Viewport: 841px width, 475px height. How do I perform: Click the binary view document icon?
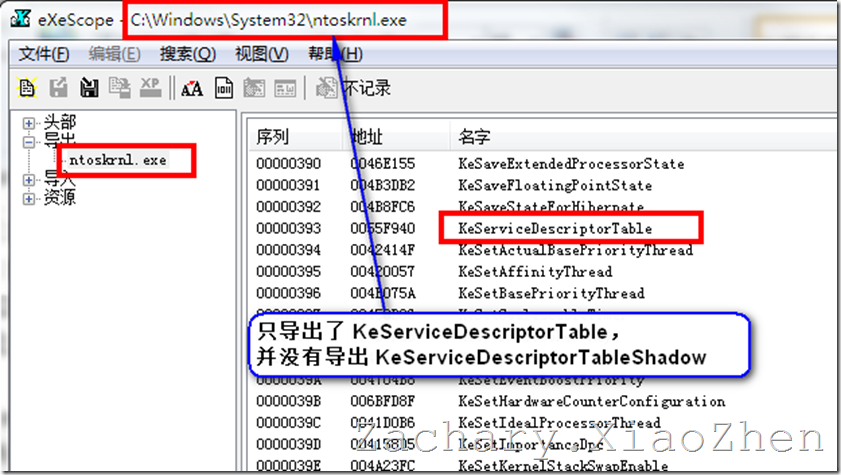[224, 87]
